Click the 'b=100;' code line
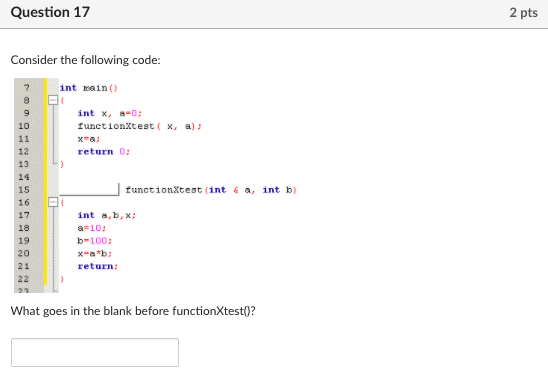 coord(95,241)
